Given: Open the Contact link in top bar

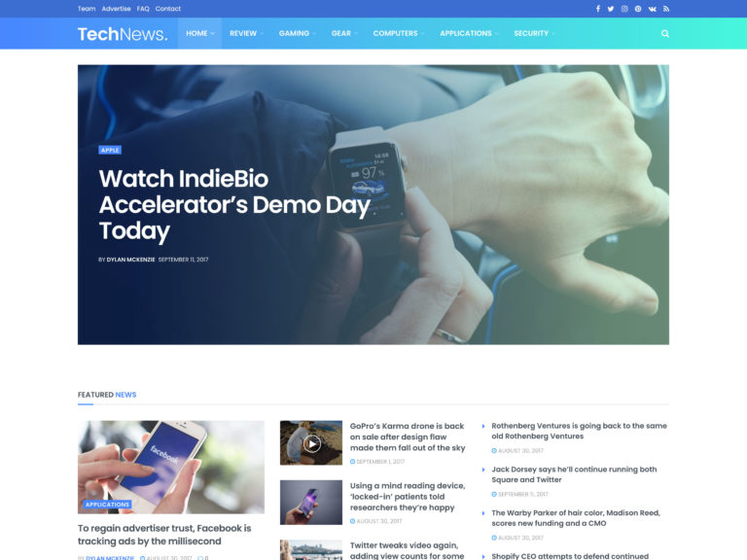Looking at the screenshot, I should tap(167, 9).
